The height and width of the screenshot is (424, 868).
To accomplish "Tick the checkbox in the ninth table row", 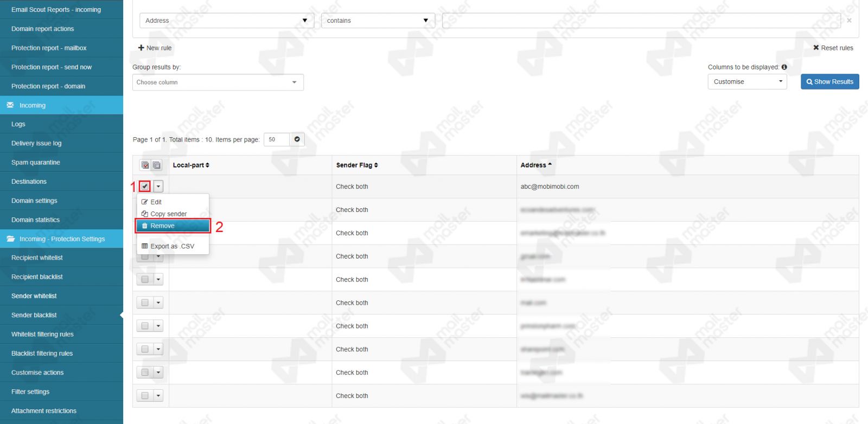I will [145, 372].
